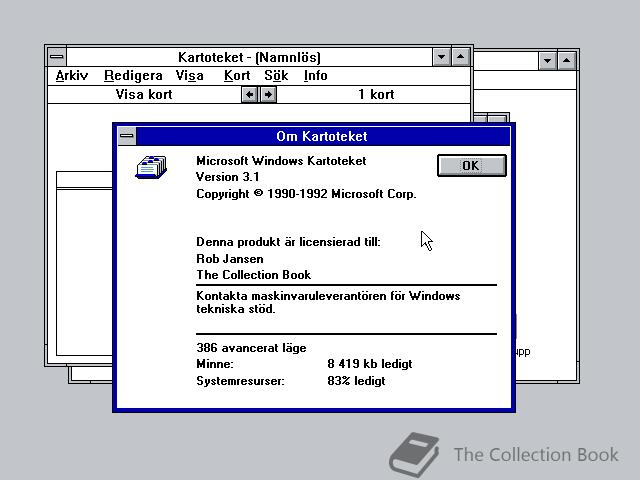Open the Info menu
Screen dimensions: 640x480
coord(316,76)
